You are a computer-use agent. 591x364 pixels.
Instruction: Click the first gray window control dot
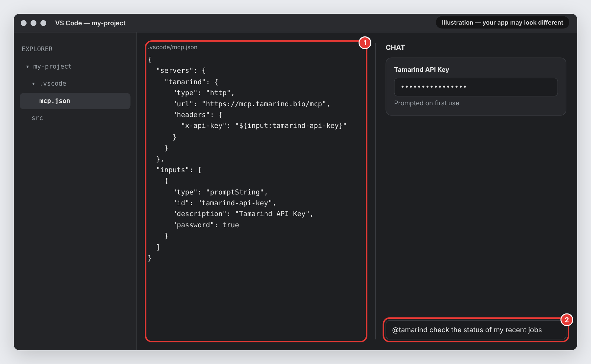pos(24,23)
